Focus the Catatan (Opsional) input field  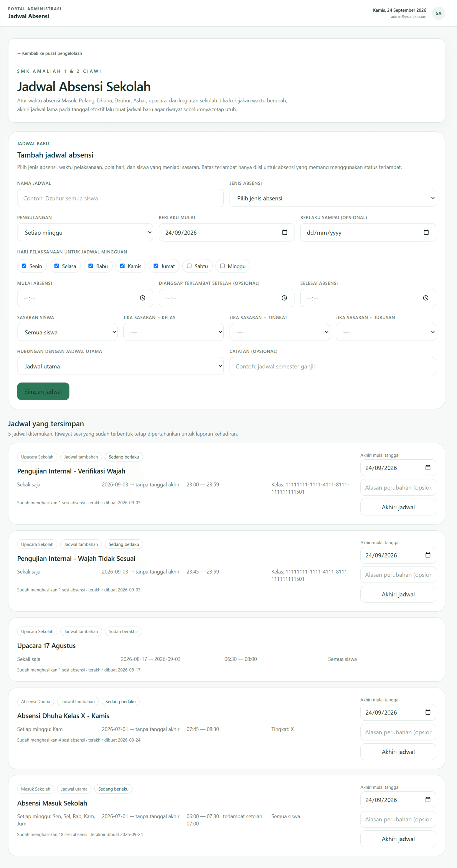click(x=333, y=366)
